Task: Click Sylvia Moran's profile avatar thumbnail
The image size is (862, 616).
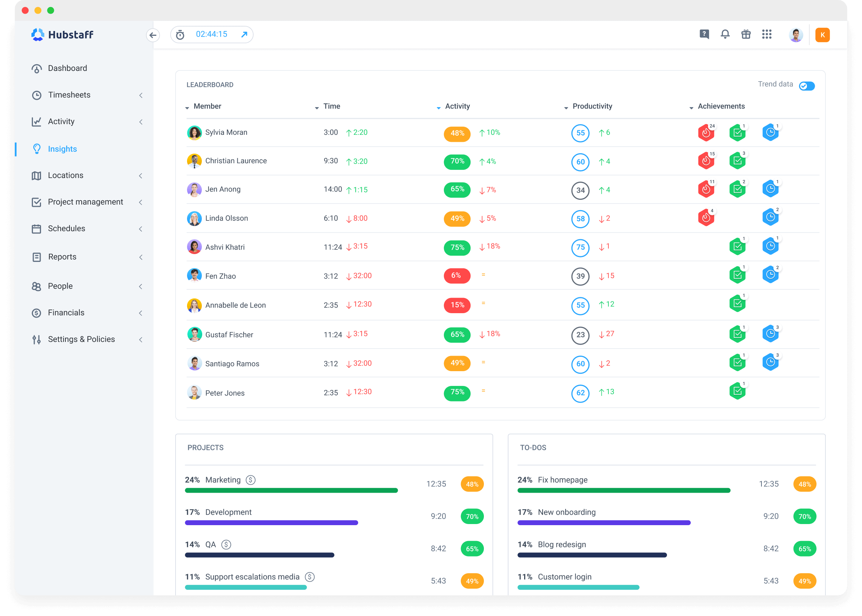Action: point(193,133)
